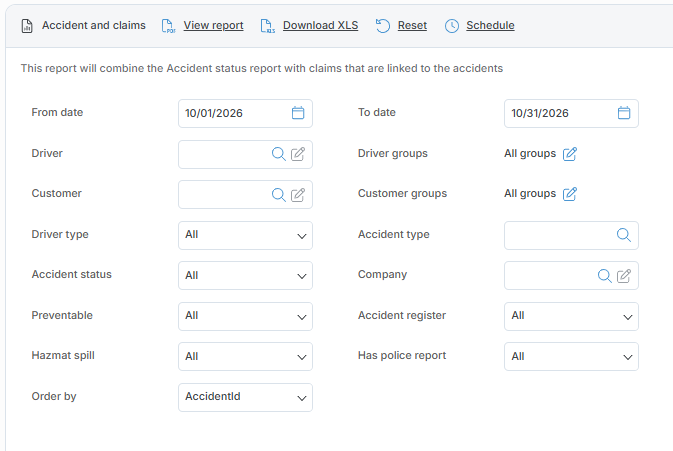The height and width of the screenshot is (451, 673).
Task: Search accident types with magnifier icon
Action: pos(624,235)
